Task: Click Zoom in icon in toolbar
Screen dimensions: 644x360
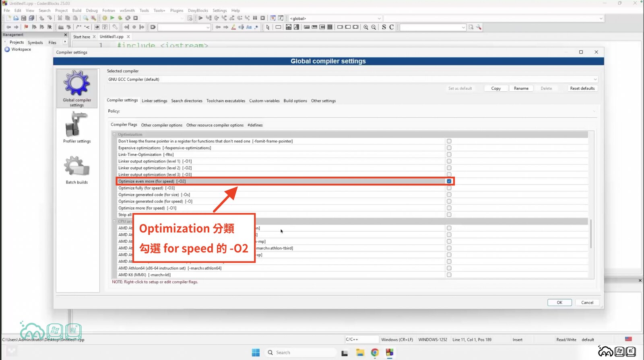Action: 366,27
